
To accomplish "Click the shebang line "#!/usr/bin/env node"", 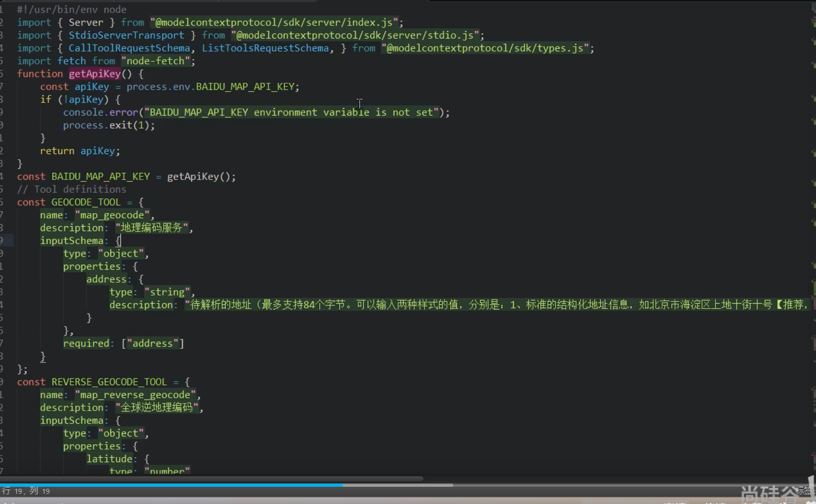I will [71, 9].
